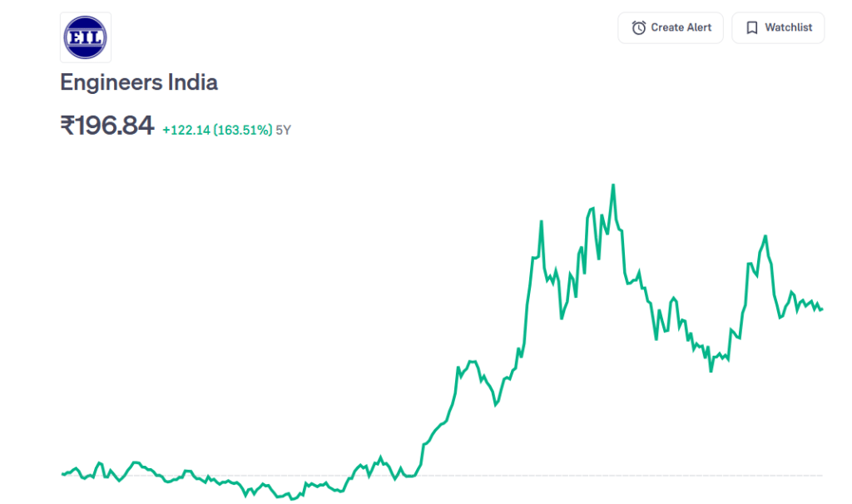Click the EIL company logo
The image size is (852, 504).
coord(86,37)
